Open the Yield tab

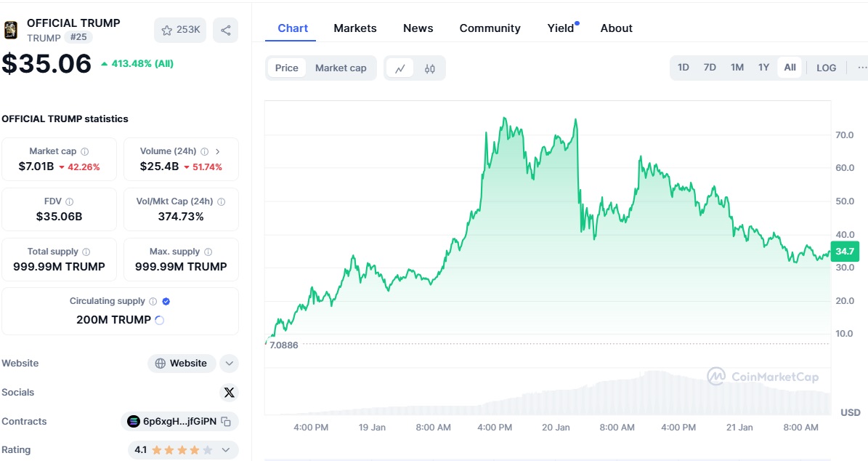pyautogui.click(x=561, y=28)
